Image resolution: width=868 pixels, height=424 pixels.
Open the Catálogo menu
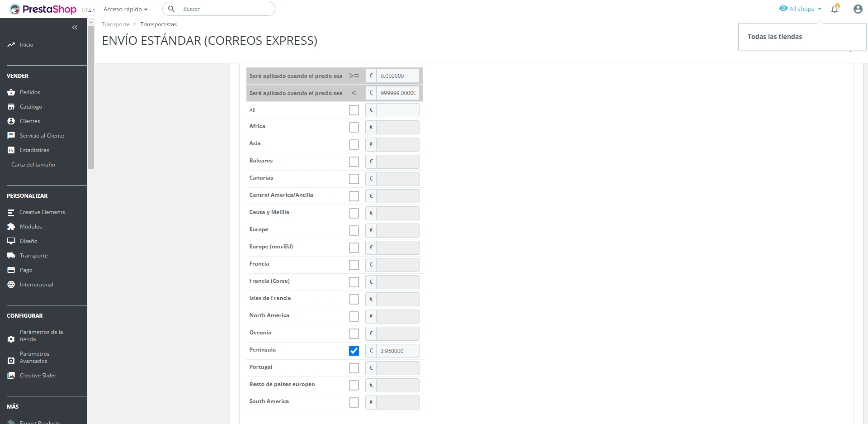tap(31, 107)
